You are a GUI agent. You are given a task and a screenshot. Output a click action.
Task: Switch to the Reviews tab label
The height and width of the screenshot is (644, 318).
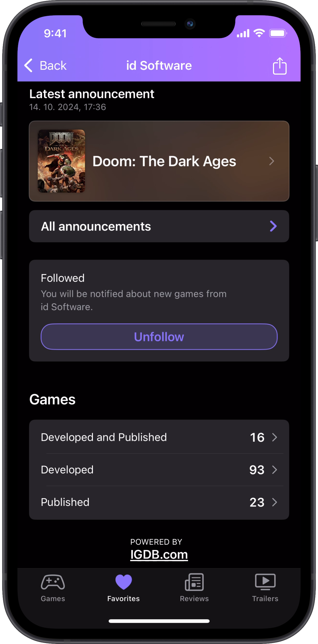[x=194, y=599]
